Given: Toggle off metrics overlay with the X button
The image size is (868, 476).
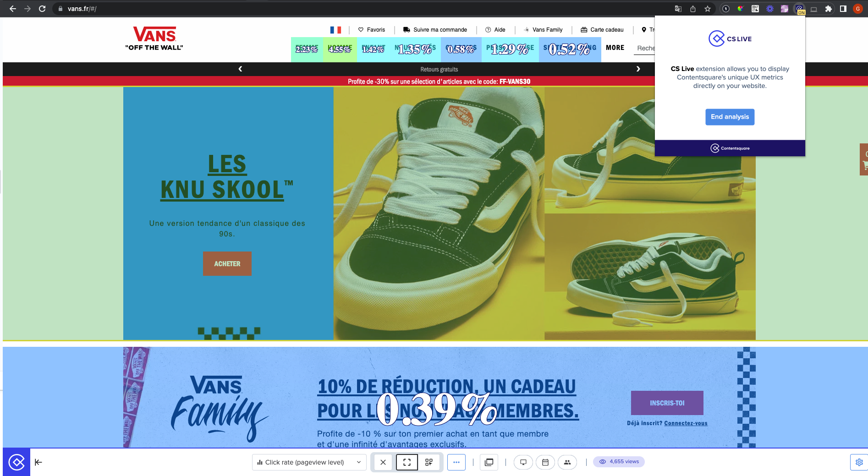Looking at the screenshot, I should [383, 462].
